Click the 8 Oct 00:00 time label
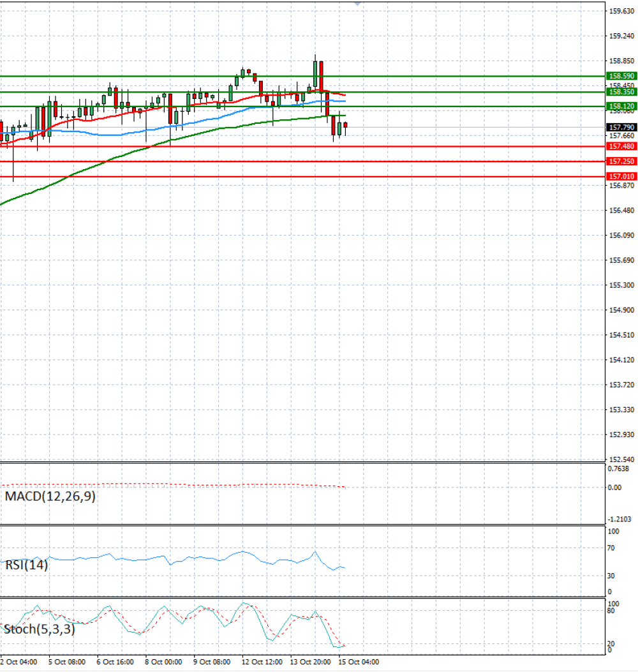Screen dimensions: 638x672 click(x=163, y=662)
